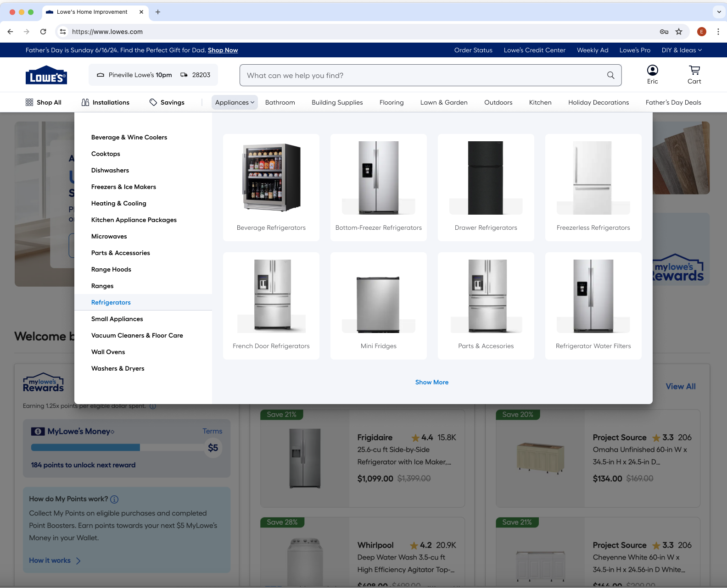The image size is (727, 588).
Task: Click the browser forward arrow
Action: coord(27,32)
